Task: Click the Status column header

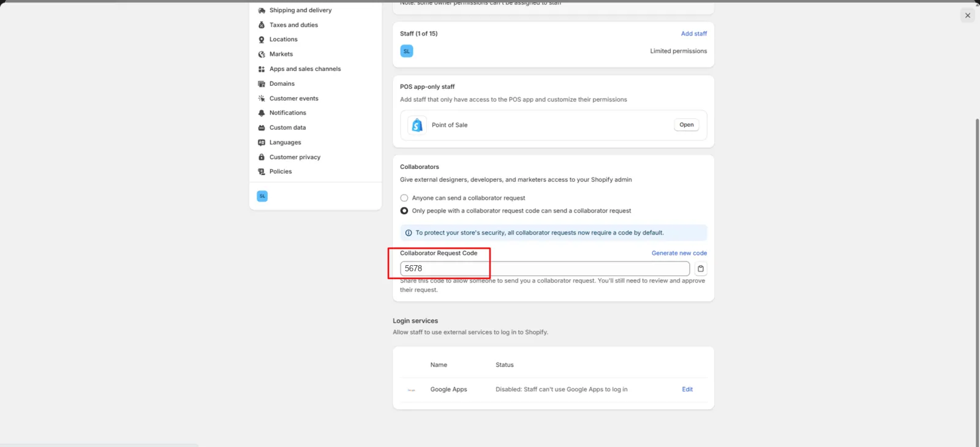Action: [x=505, y=365]
